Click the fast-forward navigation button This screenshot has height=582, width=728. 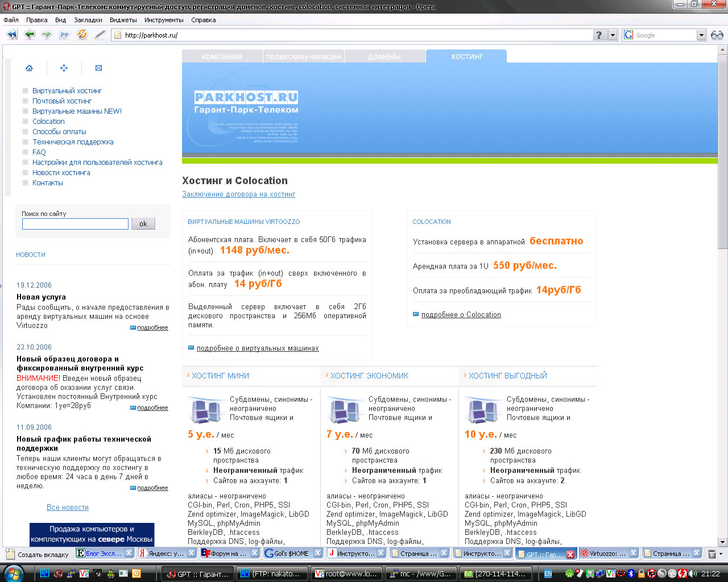pyautogui.click(x=64, y=35)
